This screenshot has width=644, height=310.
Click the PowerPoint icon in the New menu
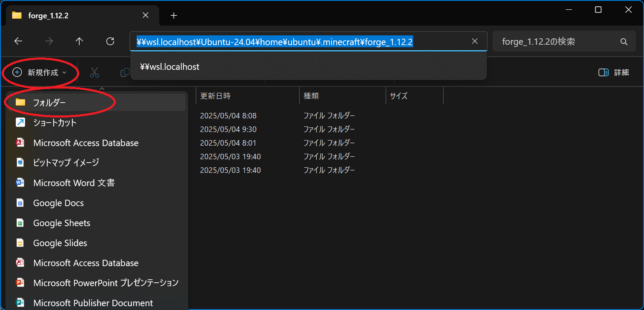[20, 283]
